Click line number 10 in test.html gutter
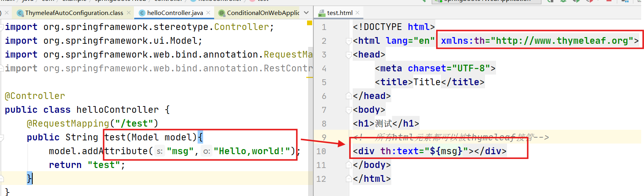644x196 pixels. point(321,151)
